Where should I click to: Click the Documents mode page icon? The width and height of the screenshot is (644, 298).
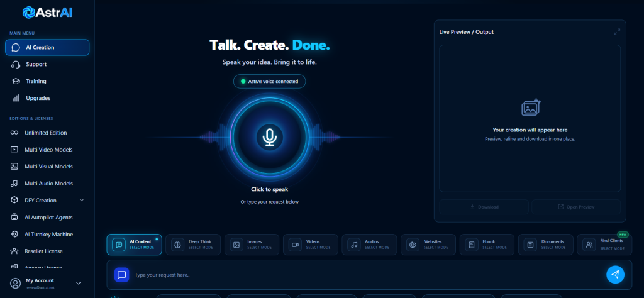[530, 245]
